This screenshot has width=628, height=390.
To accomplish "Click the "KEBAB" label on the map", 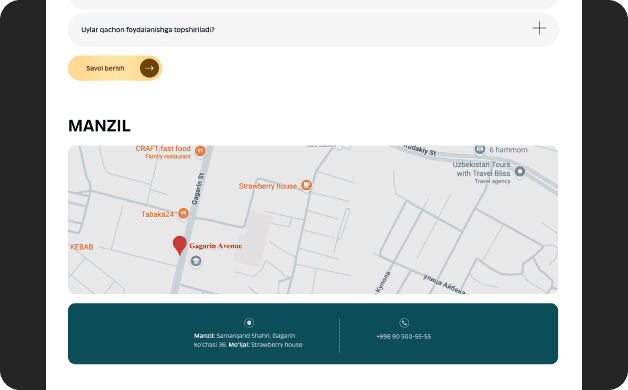I will click(x=82, y=247).
